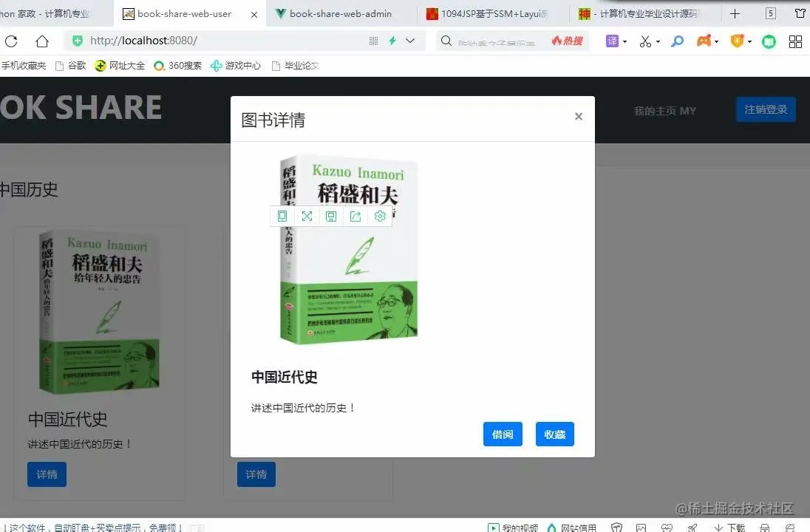Image resolution: width=810 pixels, height=532 pixels.
Task: Open the browser skin shirt icon
Action: (800, 13)
